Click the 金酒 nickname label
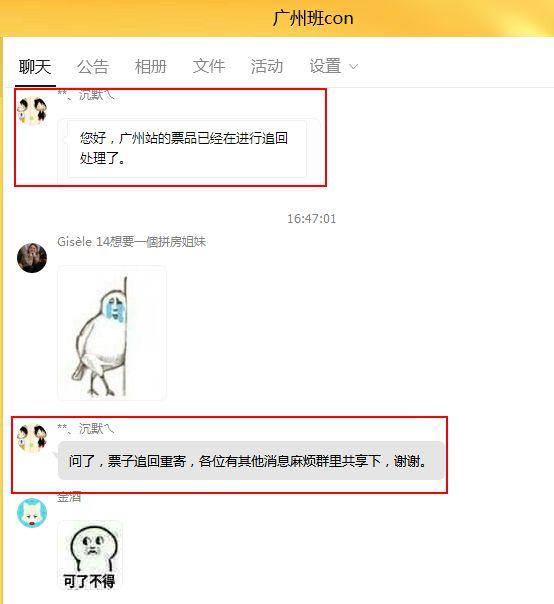Viewport: 554px width, 604px height. (x=69, y=497)
